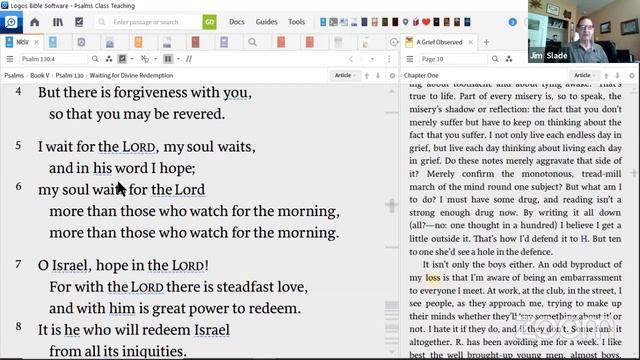Go to the Home page icon
The image size is (640, 360).
pos(35,22)
